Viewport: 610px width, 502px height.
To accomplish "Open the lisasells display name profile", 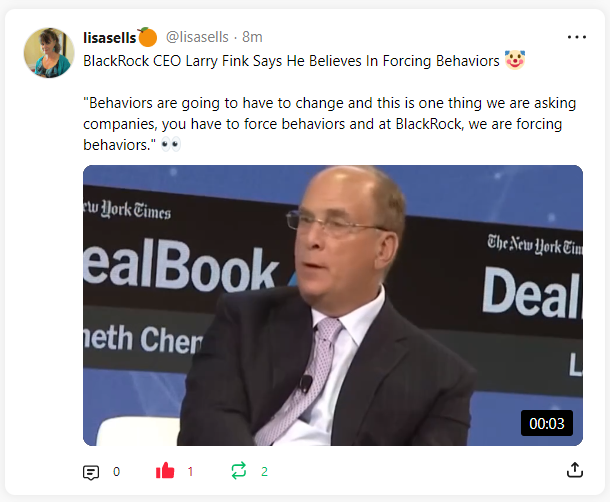I will tap(110, 37).
